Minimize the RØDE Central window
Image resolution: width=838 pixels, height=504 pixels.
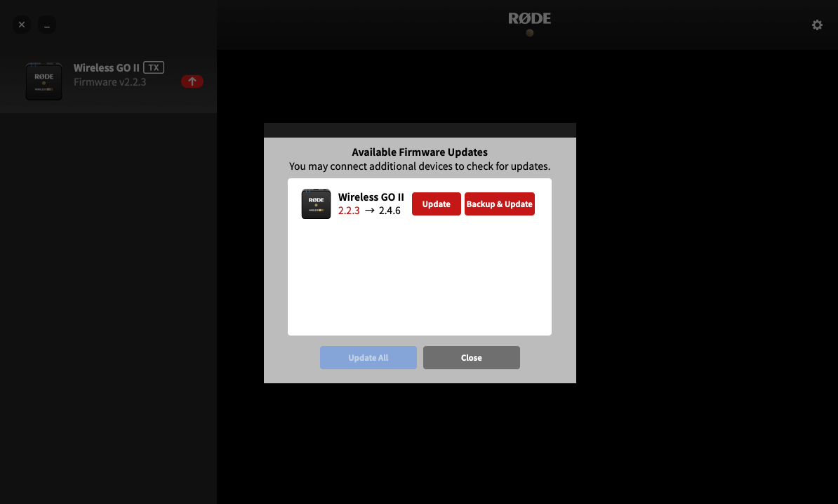coord(46,25)
